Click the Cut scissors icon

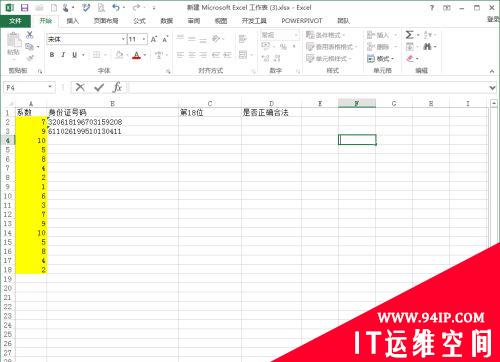click(x=30, y=34)
